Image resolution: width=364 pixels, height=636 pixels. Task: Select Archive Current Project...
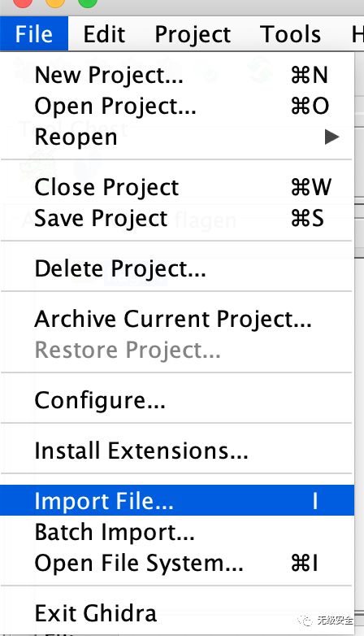click(x=177, y=319)
